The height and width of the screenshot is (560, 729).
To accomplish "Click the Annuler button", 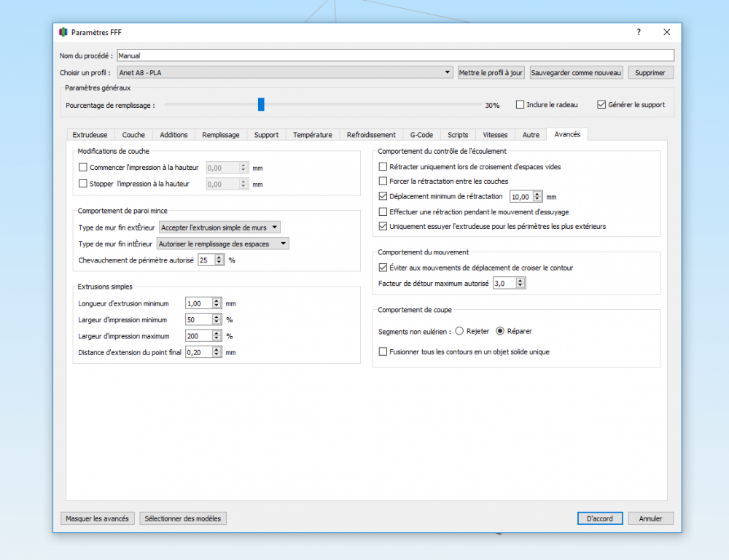I will (x=650, y=518).
